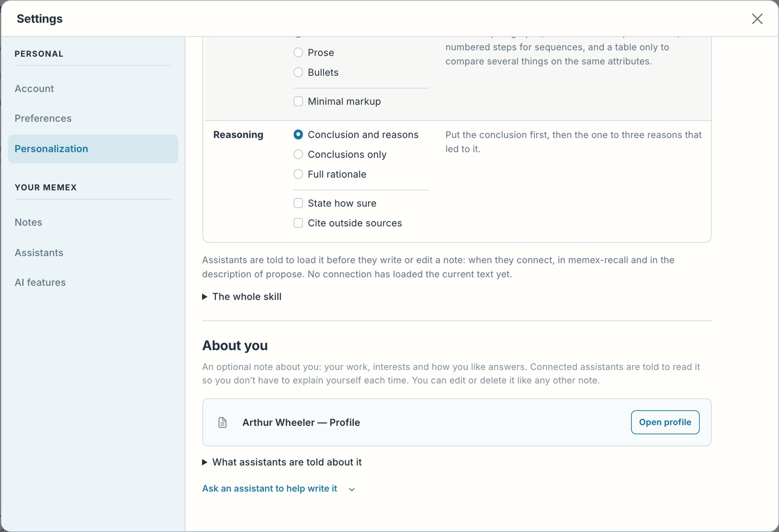Click the Reasoning row label
This screenshot has width=779, height=532.
click(238, 135)
